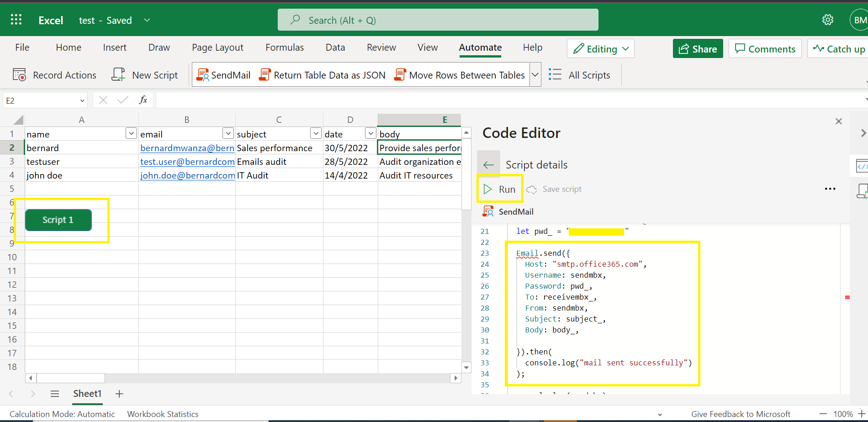Run the SendMail script with the Run button
This screenshot has width=868, height=422.
pyautogui.click(x=500, y=189)
